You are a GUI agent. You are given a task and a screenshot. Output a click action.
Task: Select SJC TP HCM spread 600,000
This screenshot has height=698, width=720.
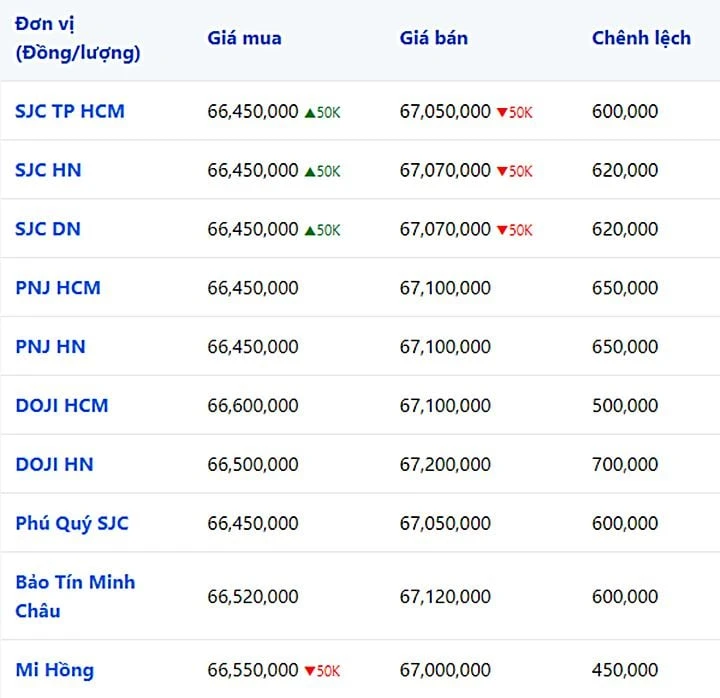[625, 111]
